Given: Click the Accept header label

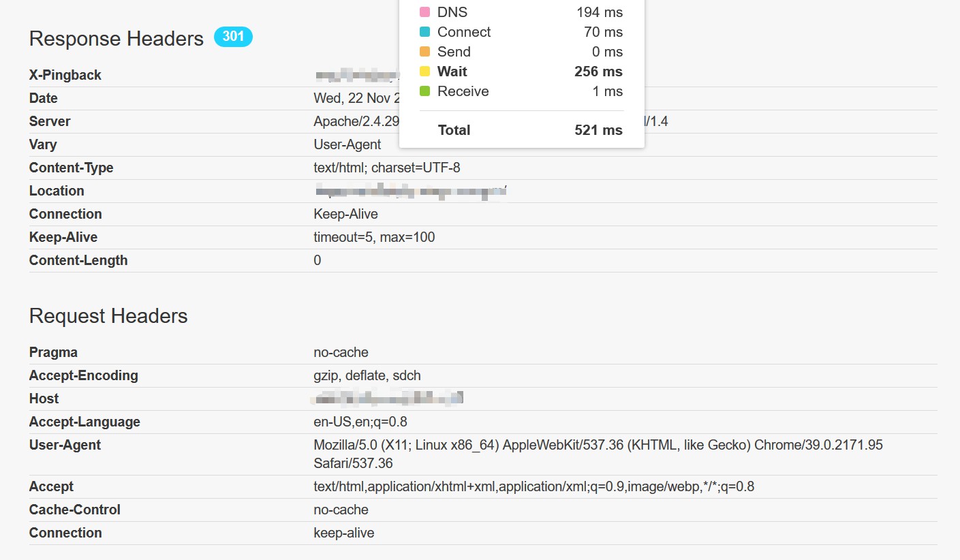Looking at the screenshot, I should tap(51, 486).
